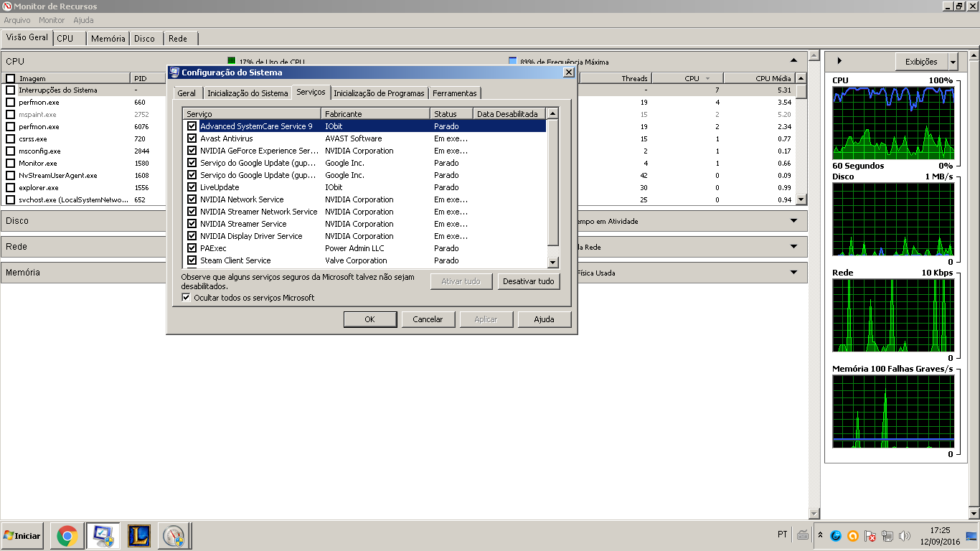Sort processes by the CPU Média column
The width and height of the screenshot is (980, 551).
pos(759,78)
